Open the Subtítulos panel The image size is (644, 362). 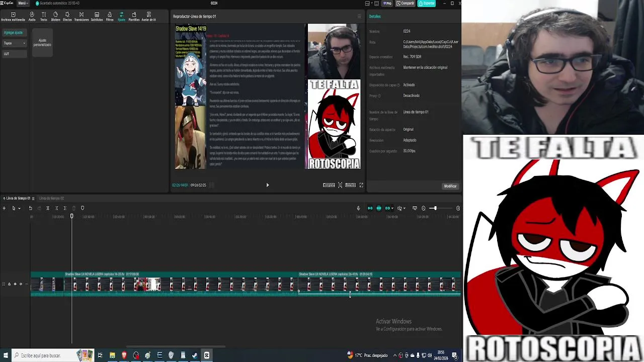(97, 17)
